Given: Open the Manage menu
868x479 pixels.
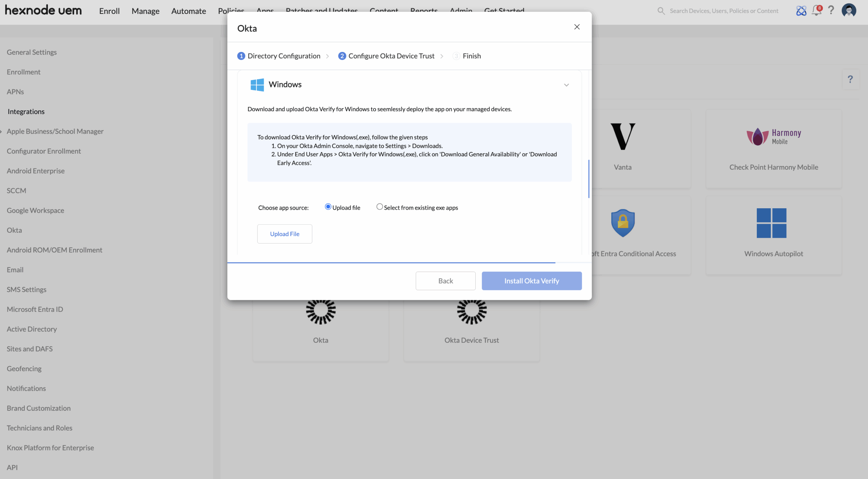Looking at the screenshot, I should 145,11.
